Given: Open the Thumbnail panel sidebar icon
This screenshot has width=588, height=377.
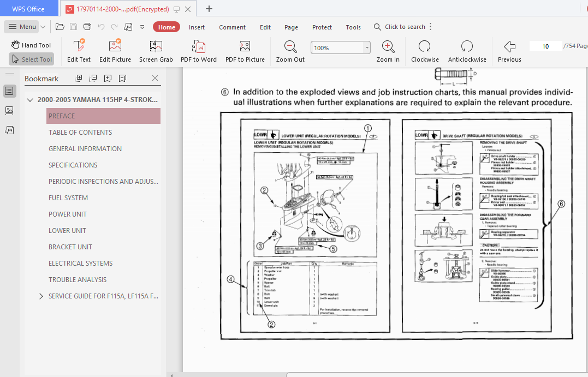Looking at the screenshot, I should tap(9, 110).
